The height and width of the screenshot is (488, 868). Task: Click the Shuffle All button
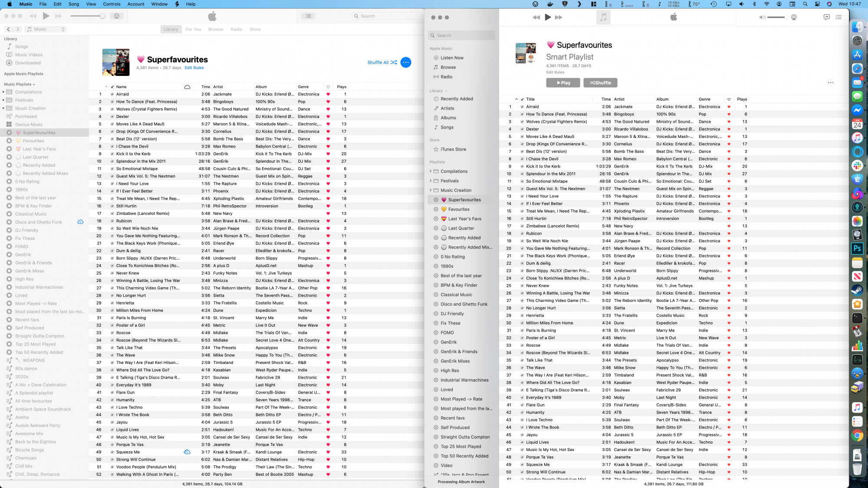(x=382, y=62)
